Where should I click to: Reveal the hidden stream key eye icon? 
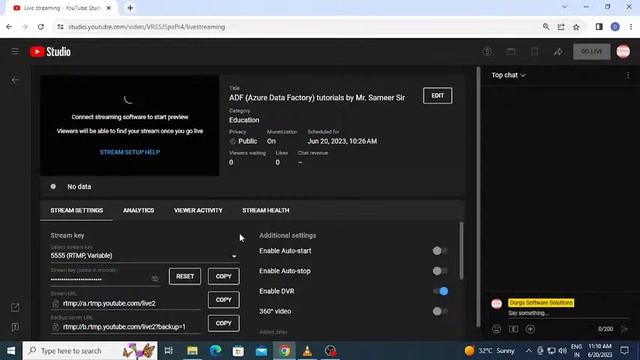click(x=155, y=279)
